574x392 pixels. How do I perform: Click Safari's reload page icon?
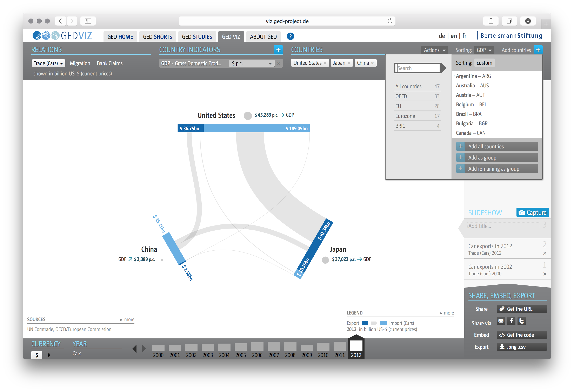390,21
